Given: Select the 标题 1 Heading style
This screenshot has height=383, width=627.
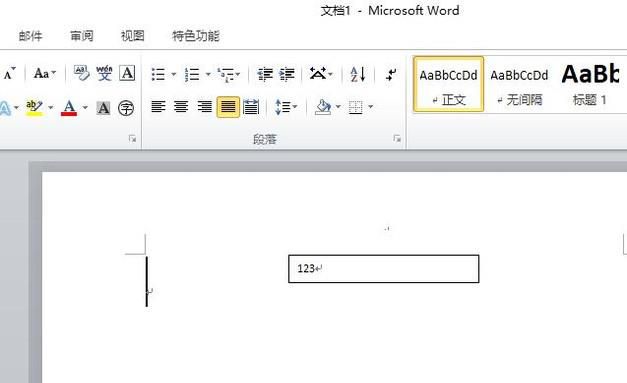Looking at the screenshot, I should pyautogui.click(x=590, y=84).
